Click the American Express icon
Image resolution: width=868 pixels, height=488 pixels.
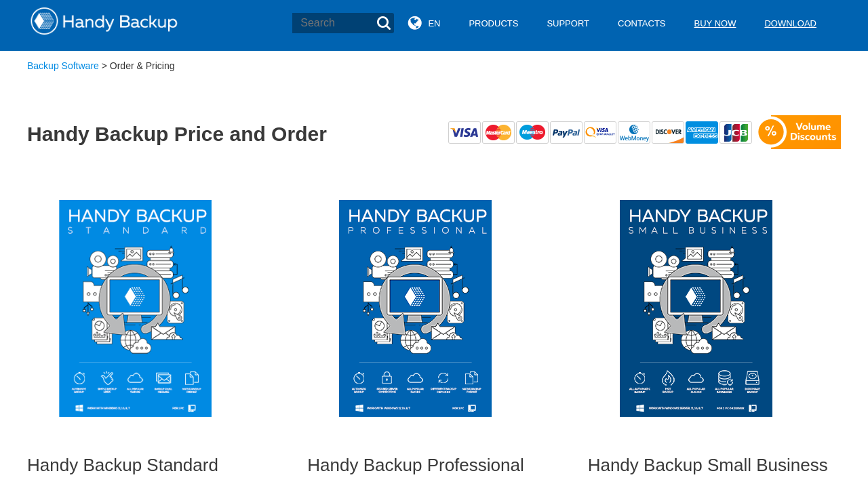[702, 133]
